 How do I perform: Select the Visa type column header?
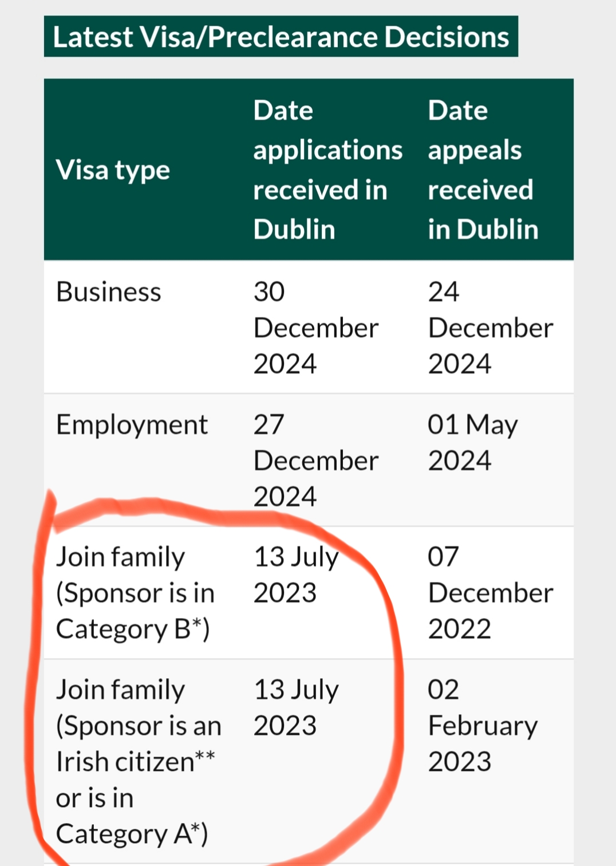(113, 170)
